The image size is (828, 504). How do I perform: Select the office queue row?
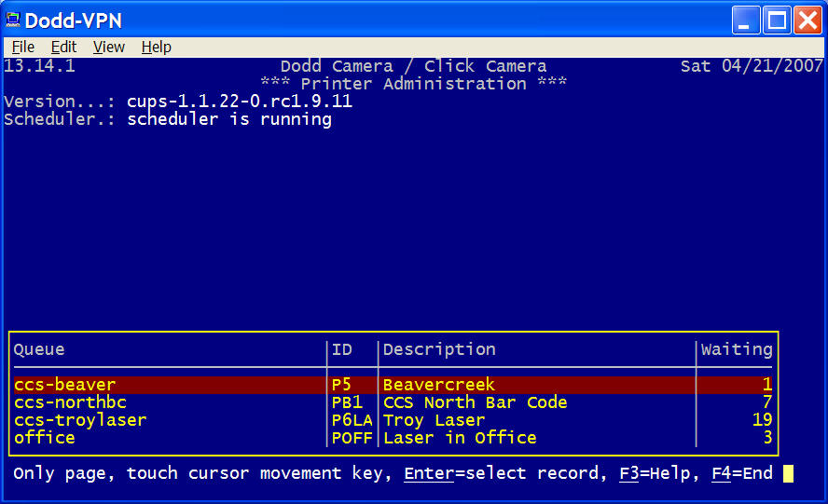tap(393, 438)
